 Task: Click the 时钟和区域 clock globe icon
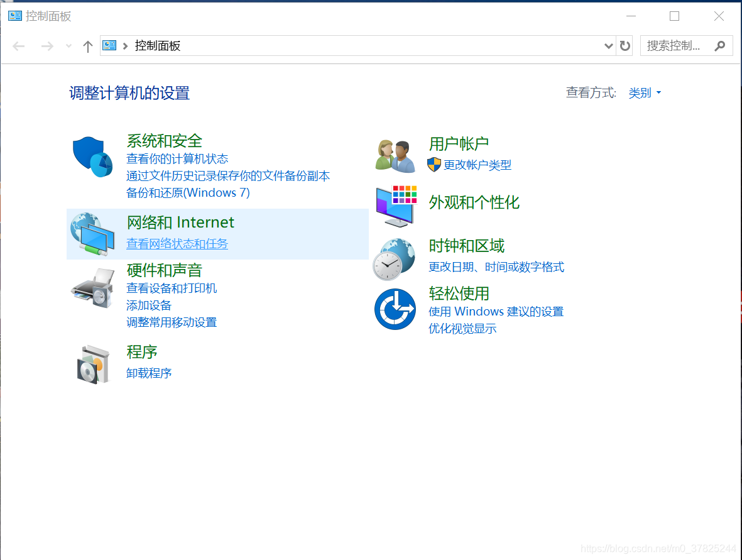click(394, 260)
